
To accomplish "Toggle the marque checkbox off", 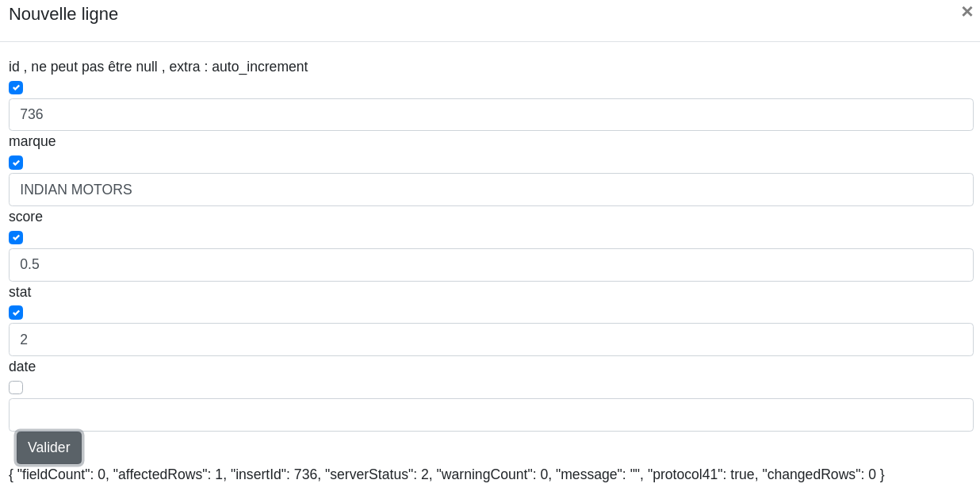I will point(16,163).
